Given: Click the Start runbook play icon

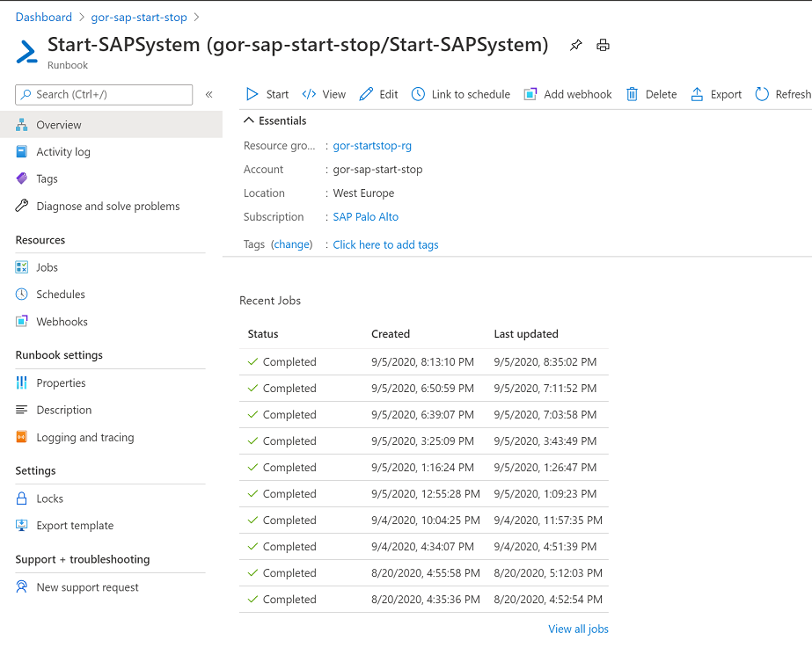Looking at the screenshot, I should [x=252, y=94].
